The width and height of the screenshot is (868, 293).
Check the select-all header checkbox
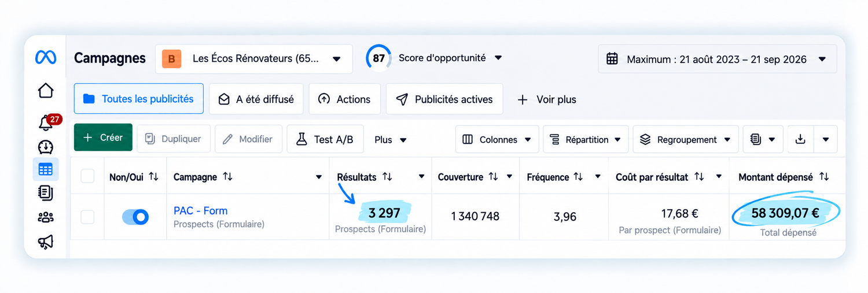tap(87, 176)
